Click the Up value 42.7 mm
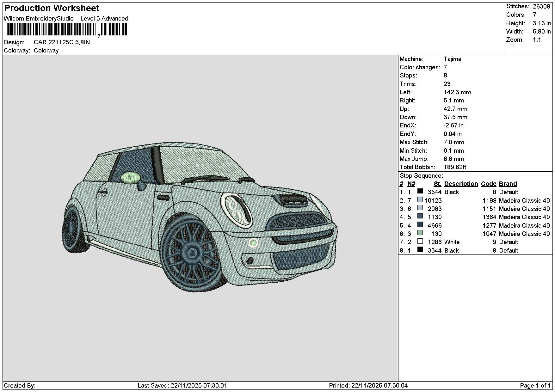The width and height of the screenshot is (555, 392). [455, 109]
